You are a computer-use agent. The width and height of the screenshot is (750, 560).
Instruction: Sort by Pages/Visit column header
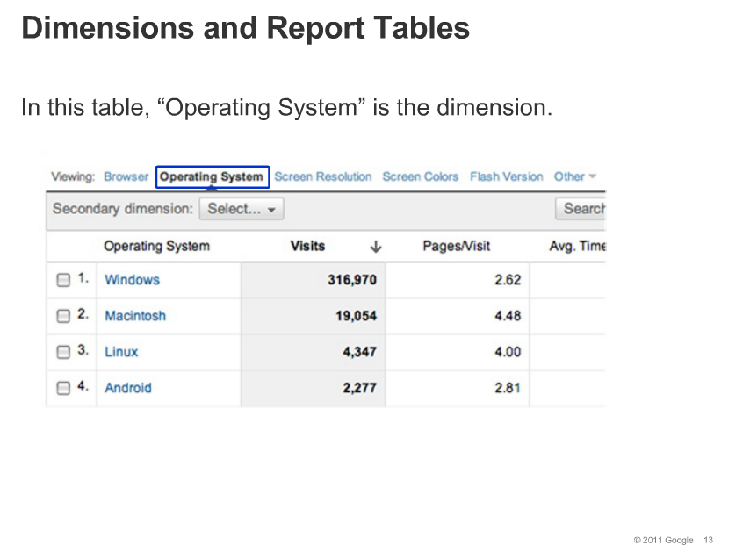(x=457, y=246)
